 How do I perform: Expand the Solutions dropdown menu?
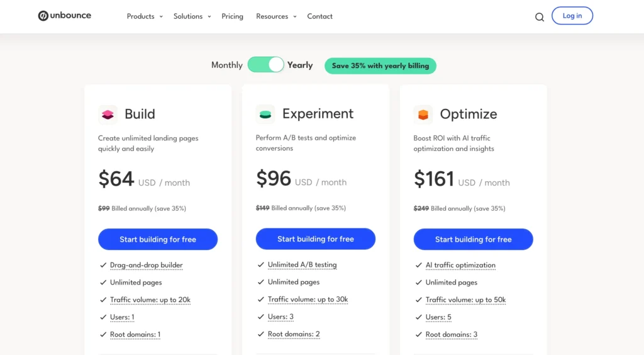pos(192,16)
